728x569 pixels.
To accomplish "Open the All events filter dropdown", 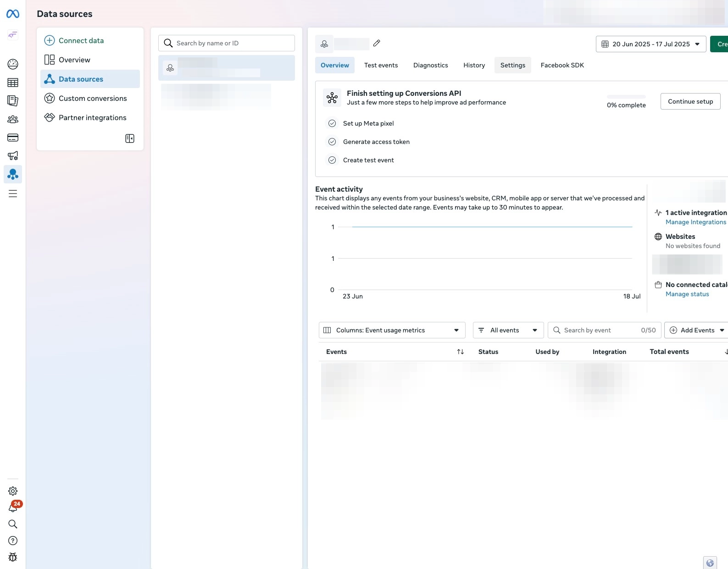I will (x=508, y=330).
